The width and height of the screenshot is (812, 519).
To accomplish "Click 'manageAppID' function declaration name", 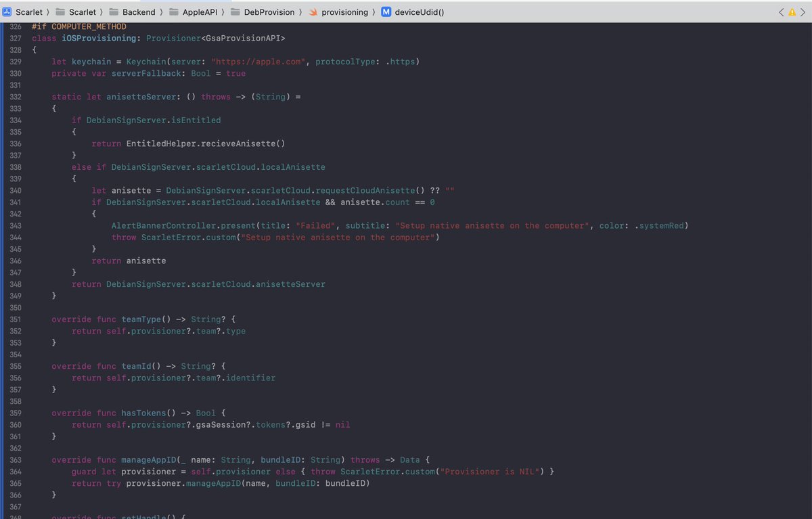I will 148,459.
